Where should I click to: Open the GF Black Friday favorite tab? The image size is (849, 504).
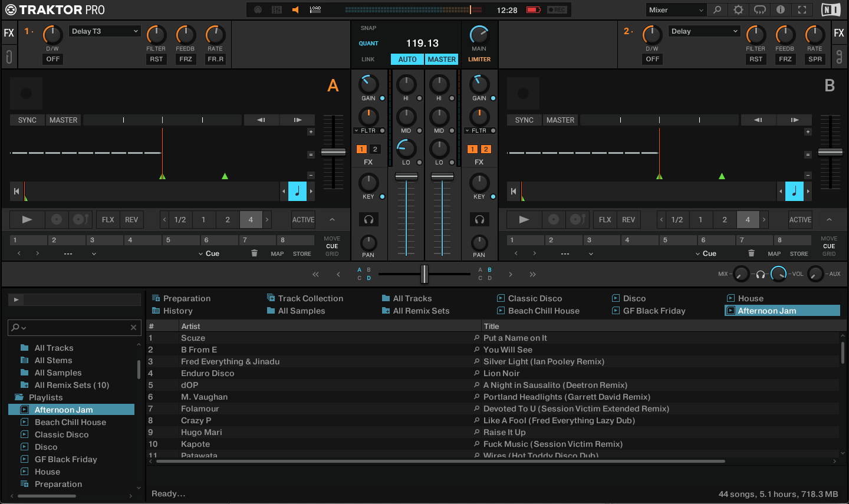tap(649, 311)
